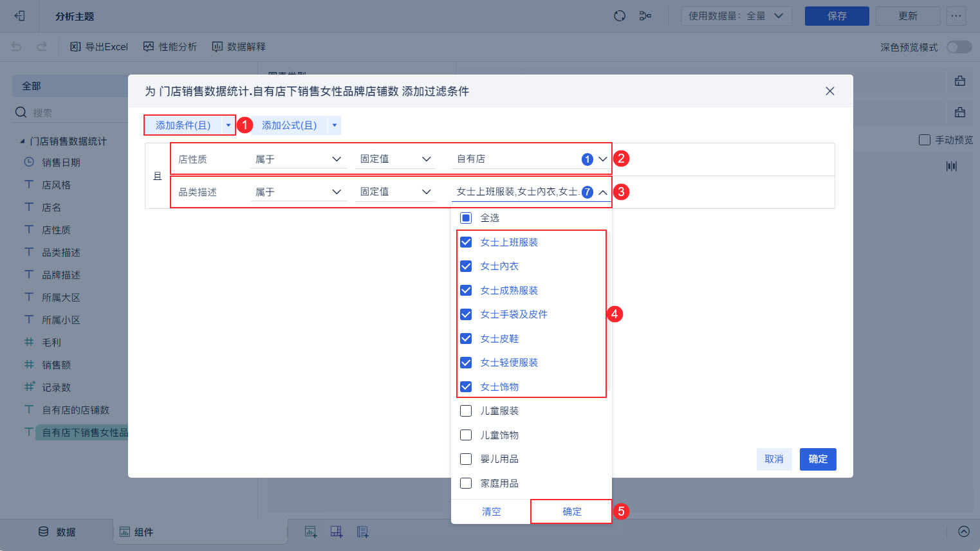Uncheck 女士饰物

tap(466, 387)
